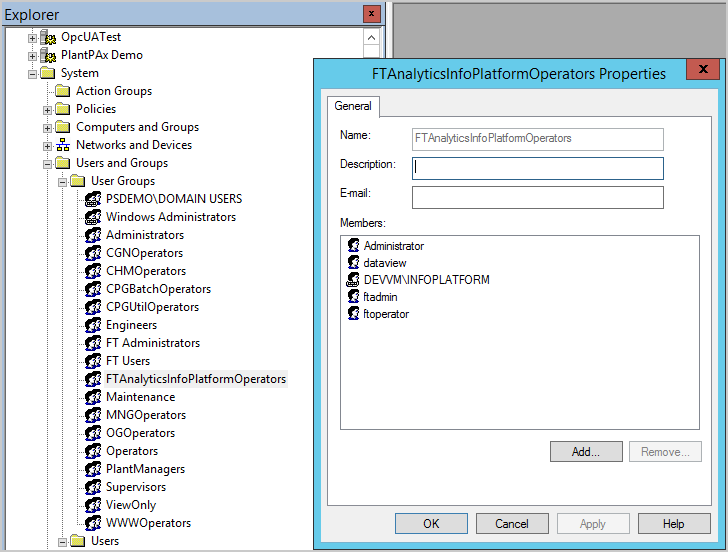The height and width of the screenshot is (552, 728).
Task: Close the Explorer panel
Action: pos(371,14)
